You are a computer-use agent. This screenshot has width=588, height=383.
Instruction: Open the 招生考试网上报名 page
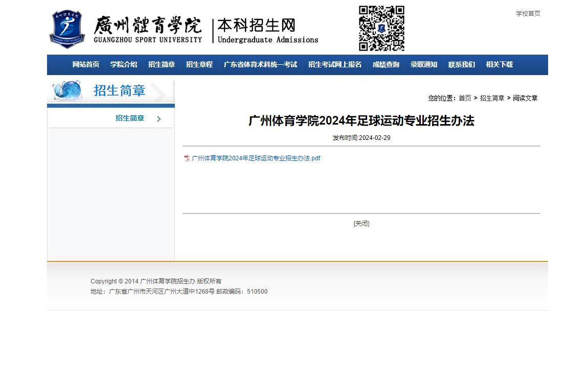[x=334, y=65]
